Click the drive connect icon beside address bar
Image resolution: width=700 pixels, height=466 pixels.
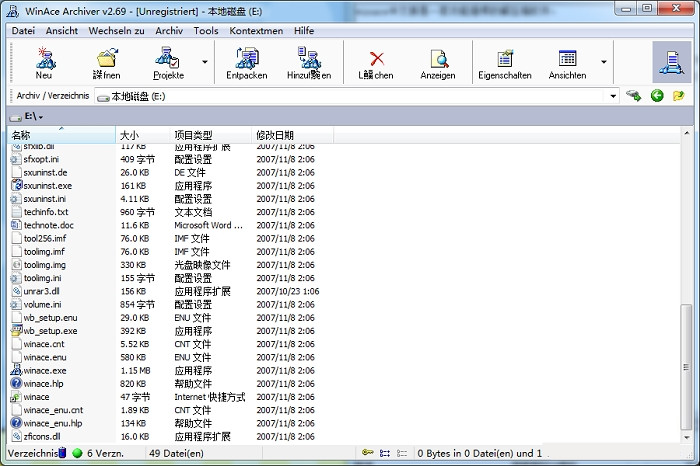tap(633, 96)
